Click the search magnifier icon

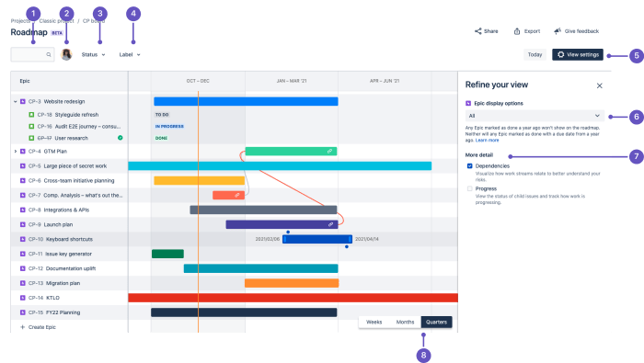pos(49,54)
